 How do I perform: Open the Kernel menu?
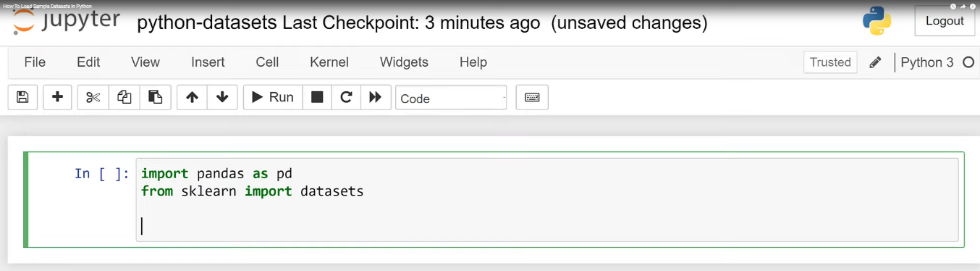(329, 62)
